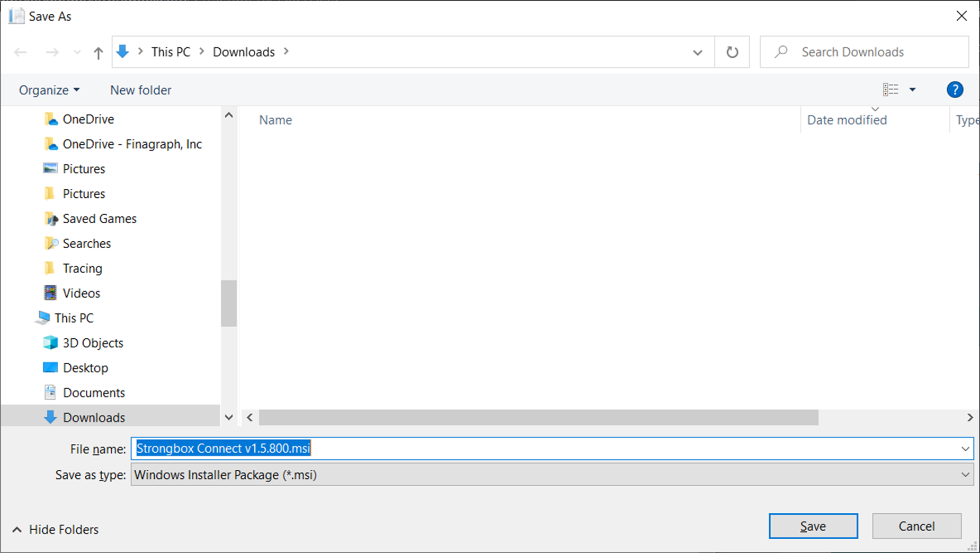Open the Tracing folder
980x553 pixels.
click(82, 268)
